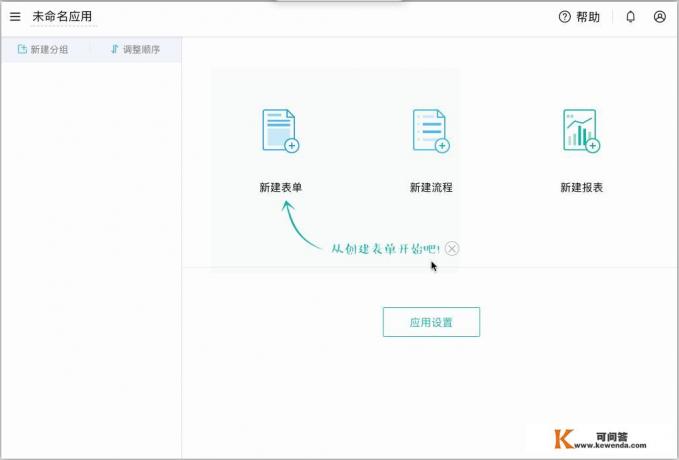Click the help question mark icon
This screenshot has height=460, width=679.
pos(565,17)
